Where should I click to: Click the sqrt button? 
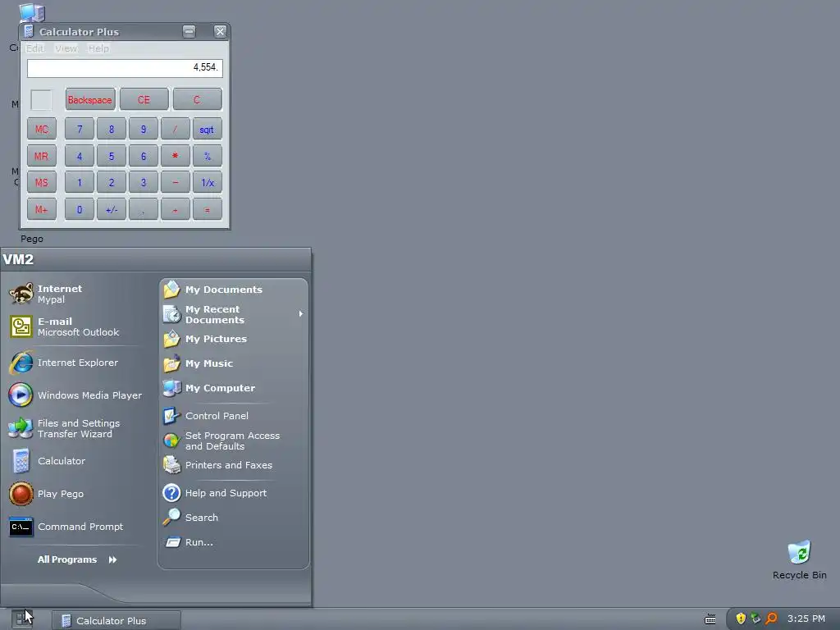207,129
